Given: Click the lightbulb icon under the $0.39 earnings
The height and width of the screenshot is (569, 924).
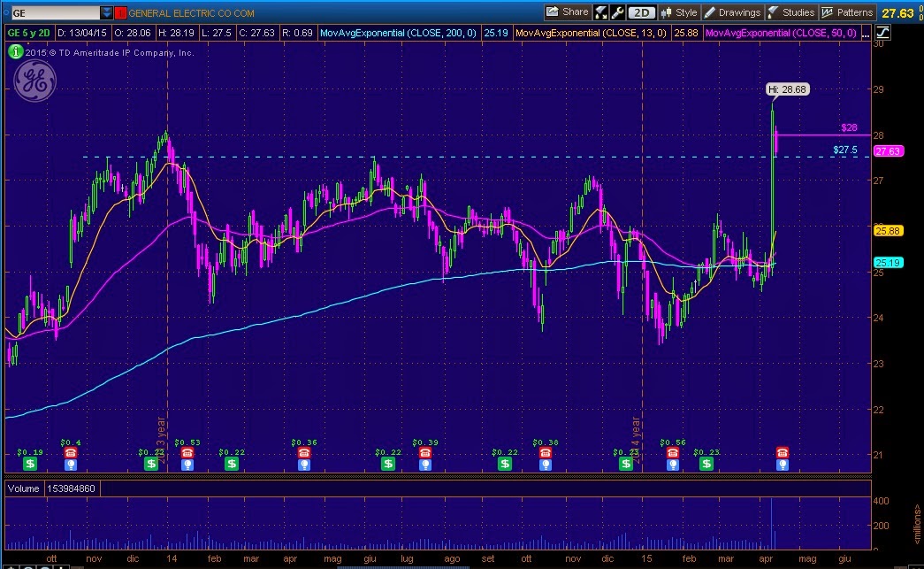Looking at the screenshot, I should click(425, 464).
